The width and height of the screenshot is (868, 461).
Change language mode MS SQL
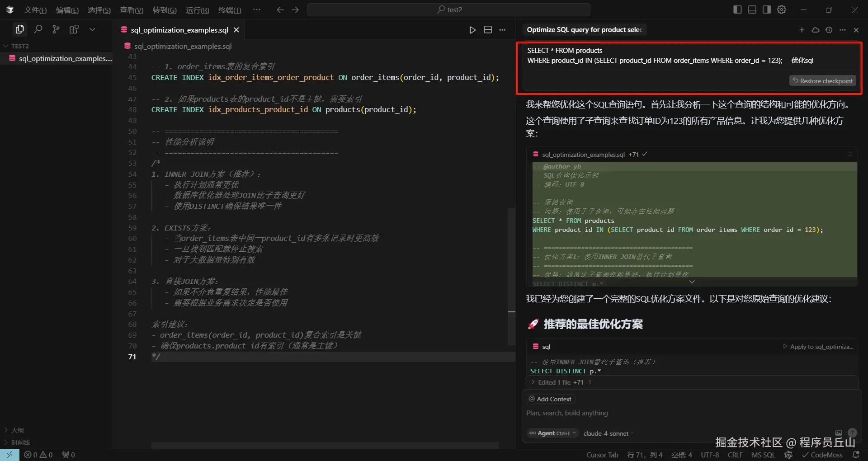[x=763, y=455]
